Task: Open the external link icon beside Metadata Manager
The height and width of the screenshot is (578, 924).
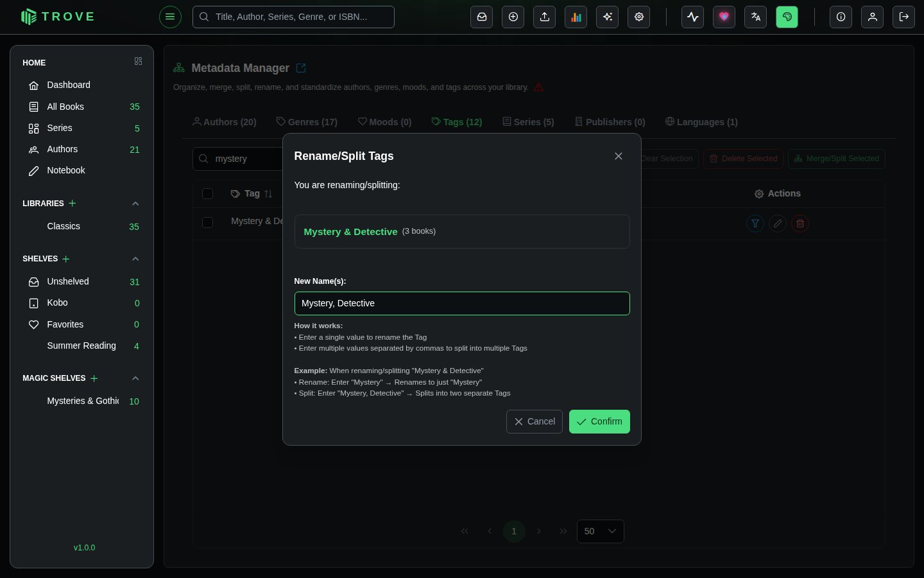Action: [301, 68]
